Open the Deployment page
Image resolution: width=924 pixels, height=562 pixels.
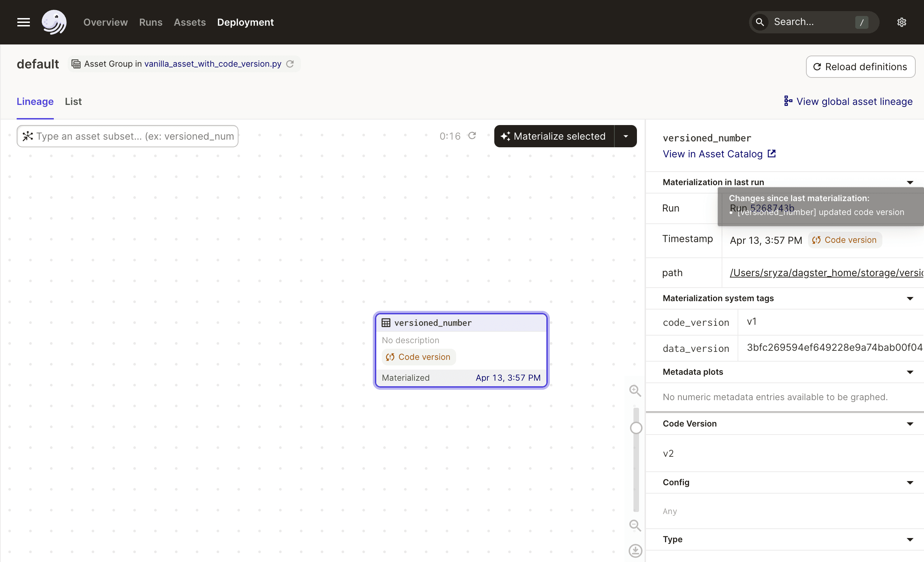tap(245, 22)
